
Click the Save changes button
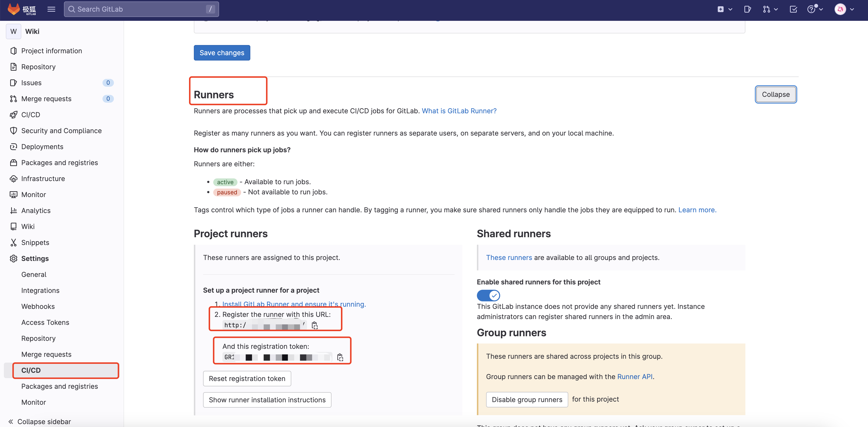click(x=222, y=53)
